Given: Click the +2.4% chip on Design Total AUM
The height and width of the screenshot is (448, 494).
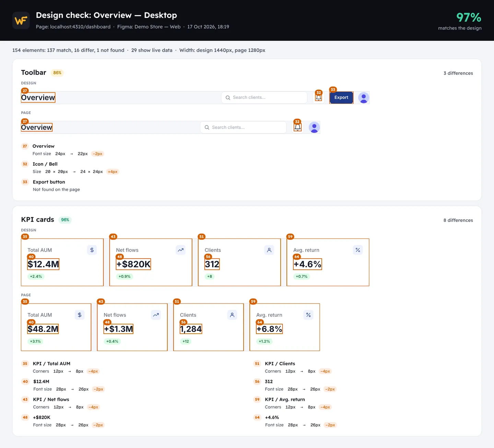Looking at the screenshot, I should pos(36,276).
